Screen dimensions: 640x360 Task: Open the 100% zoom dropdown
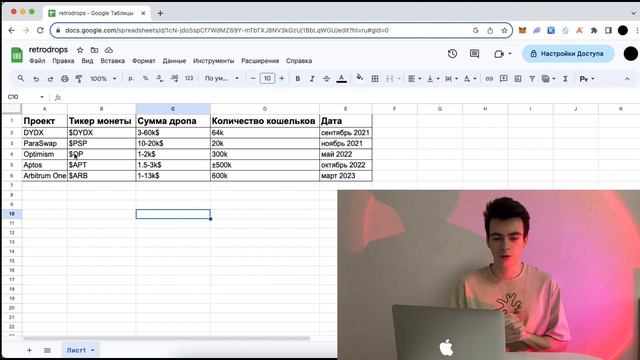point(103,78)
